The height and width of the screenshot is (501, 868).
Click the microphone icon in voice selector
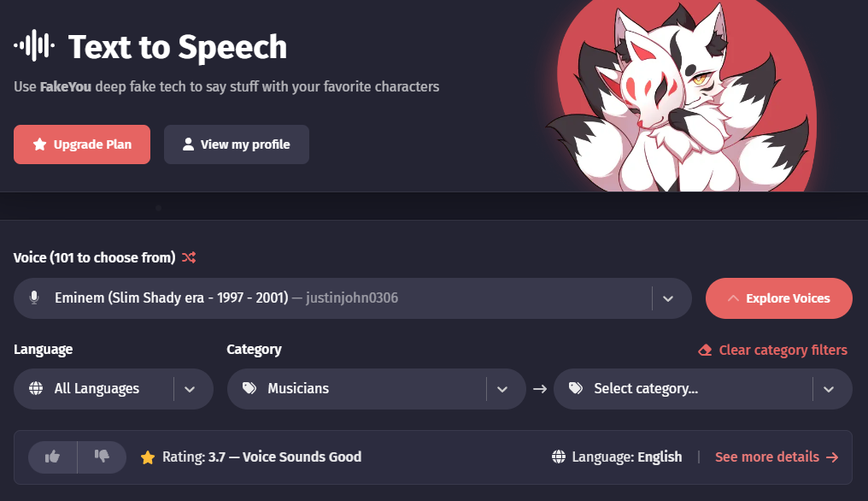(x=34, y=298)
